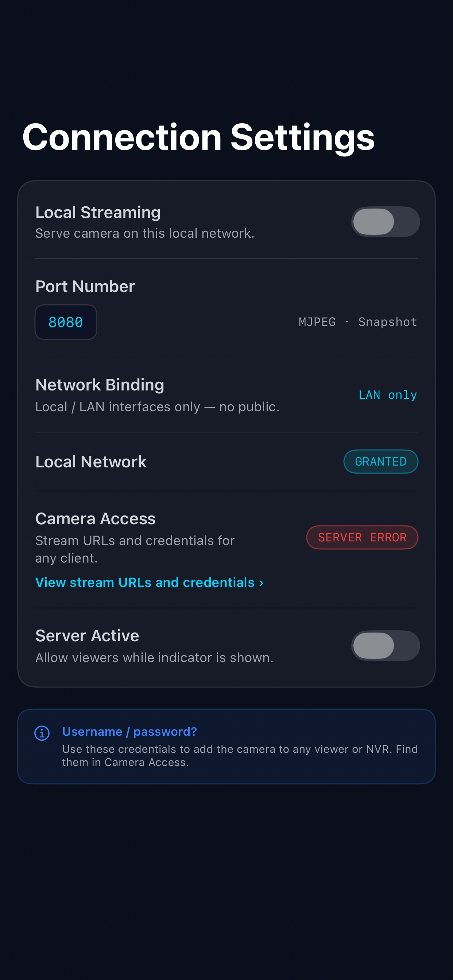Screen dimensions: 453x980
Task: Toggle the Local Streaming switch
Action: pyautogui.click(x=385, y=221)
